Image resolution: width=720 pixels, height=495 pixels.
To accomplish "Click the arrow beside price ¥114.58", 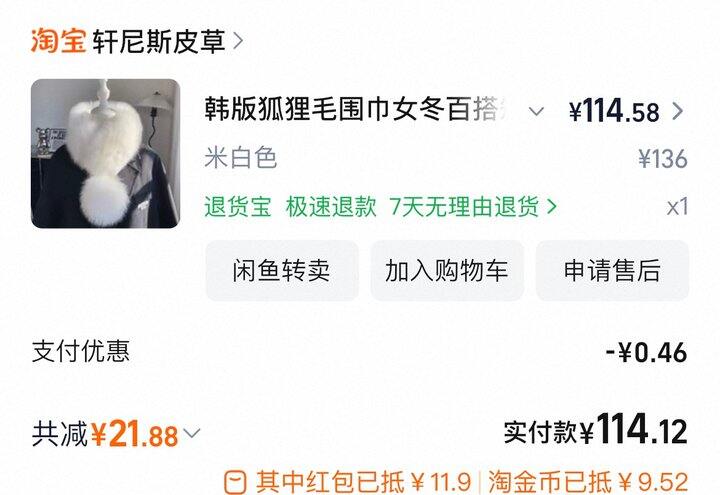I will tap(678, 111).
